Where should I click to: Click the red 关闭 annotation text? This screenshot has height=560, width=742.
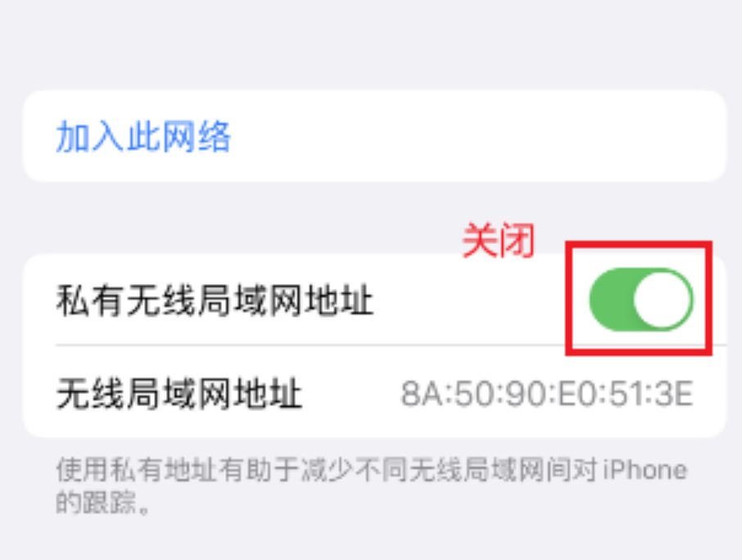click(499, 240)
